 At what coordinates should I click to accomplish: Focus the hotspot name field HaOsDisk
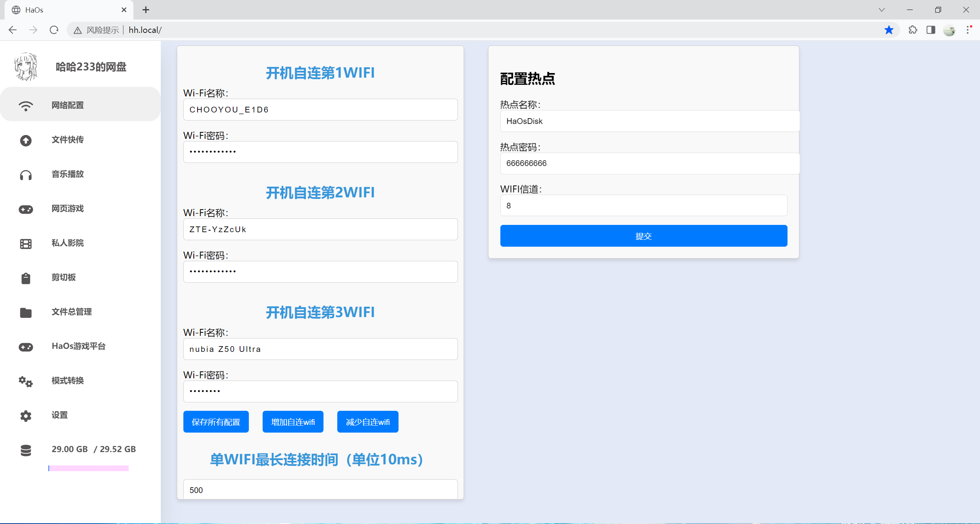coord(650,121)
